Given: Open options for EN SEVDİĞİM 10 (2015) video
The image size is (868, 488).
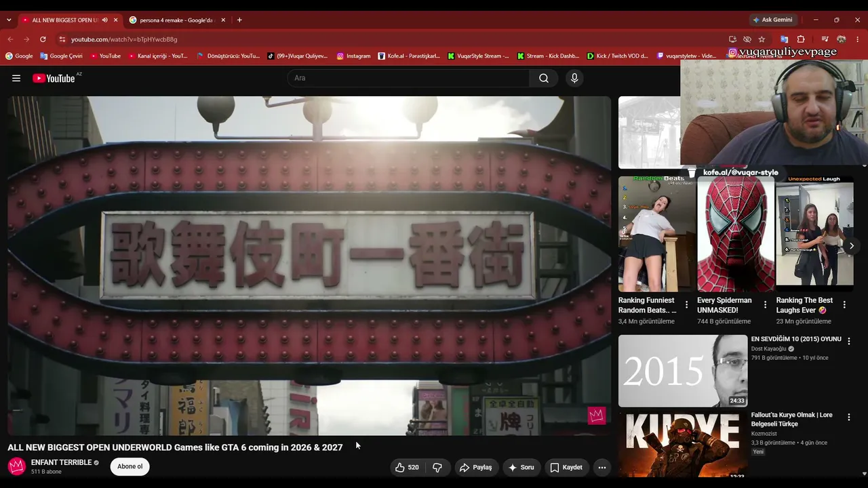Looking at the screenshot, I should coord(848,342).
